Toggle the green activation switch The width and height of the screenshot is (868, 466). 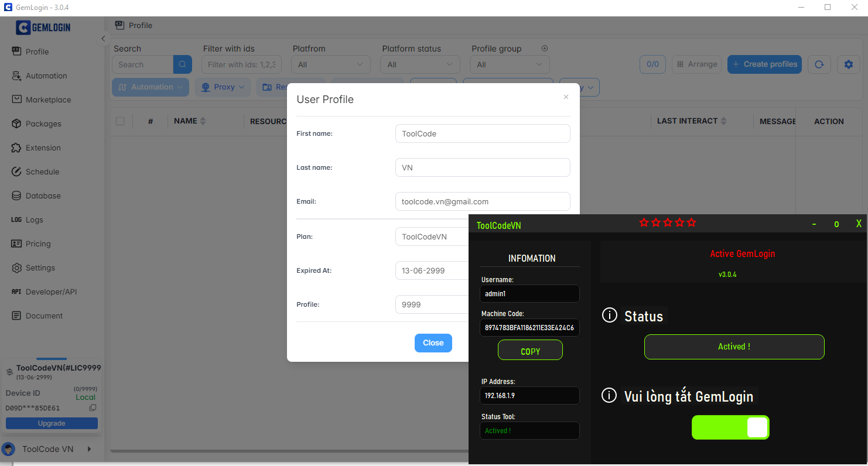(730, 427)
